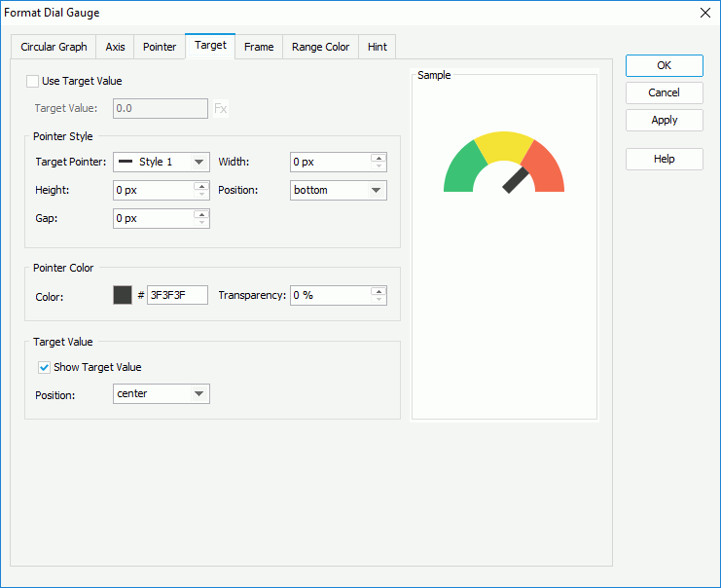The width and height of the screenshot is (721, 588).
Task: Open the Help button
Action: (x=664, y=160)
